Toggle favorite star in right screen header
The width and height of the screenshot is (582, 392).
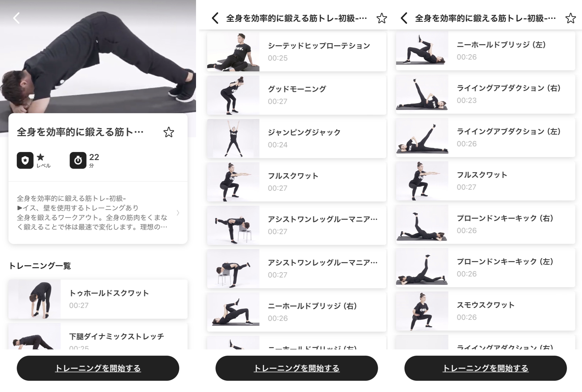point(570,18)
